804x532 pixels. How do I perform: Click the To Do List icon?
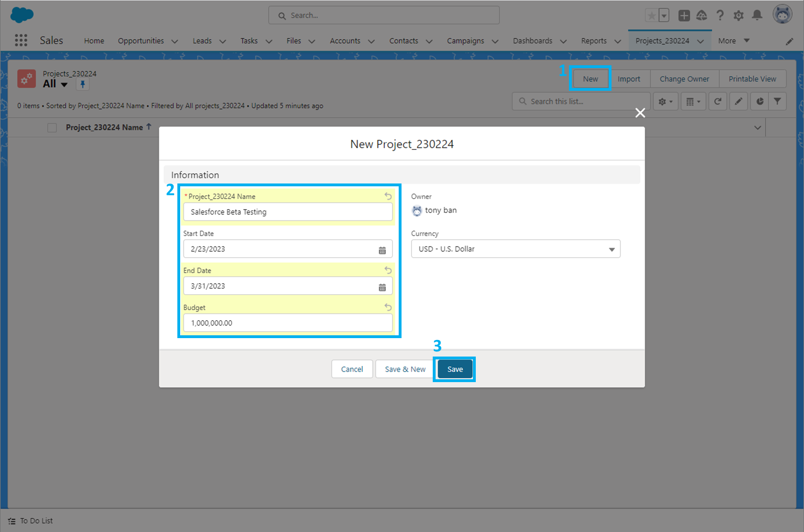tap(12, 521)
